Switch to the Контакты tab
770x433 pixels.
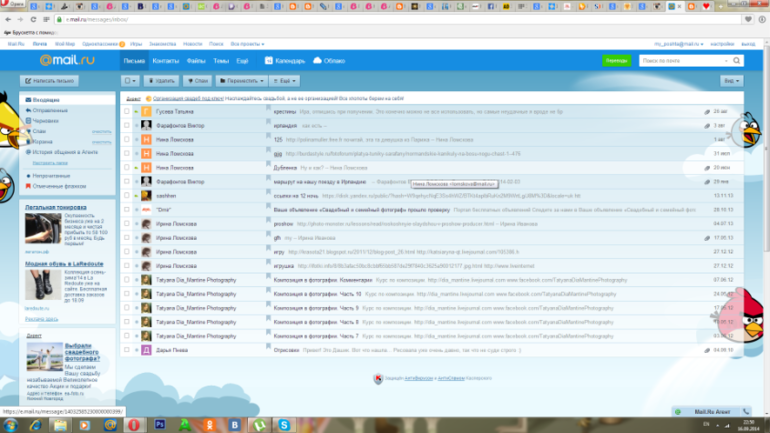[x=165, y=61]
